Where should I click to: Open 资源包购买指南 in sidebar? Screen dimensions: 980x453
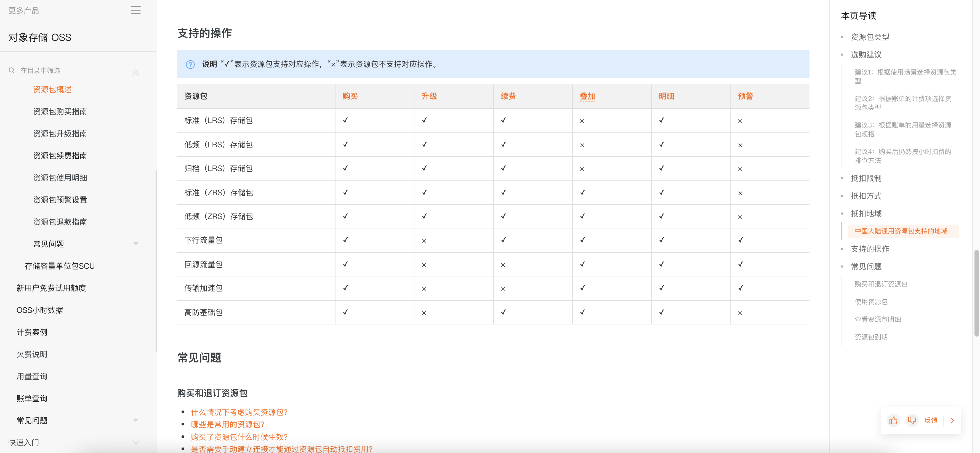pyautogui.click(x=60, y=111)
